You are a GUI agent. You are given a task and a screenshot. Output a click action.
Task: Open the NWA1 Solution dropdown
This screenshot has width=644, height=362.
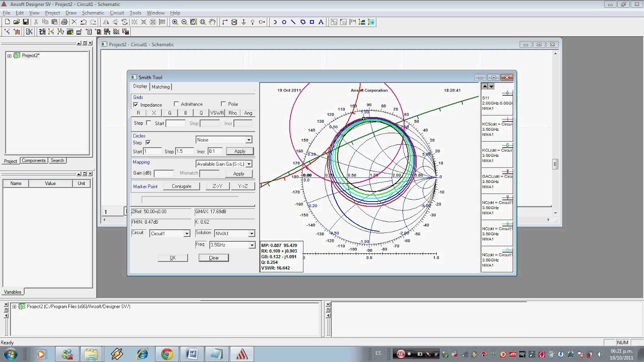[252, 234]
